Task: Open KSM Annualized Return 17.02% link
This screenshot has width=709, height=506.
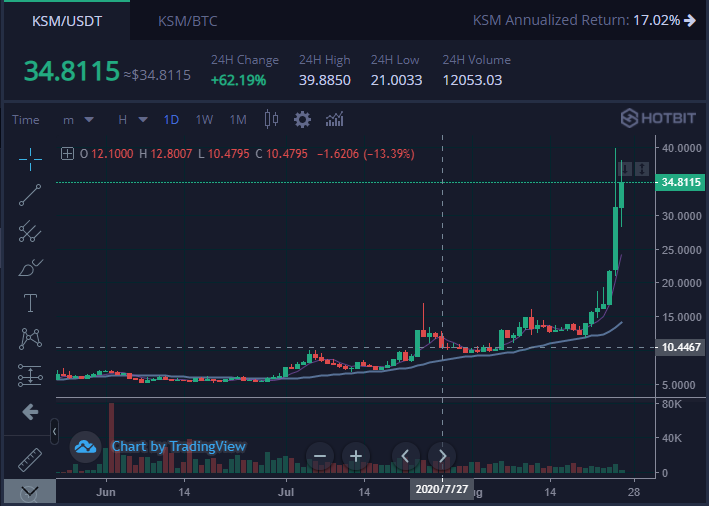Action: (x=584, y=20)
